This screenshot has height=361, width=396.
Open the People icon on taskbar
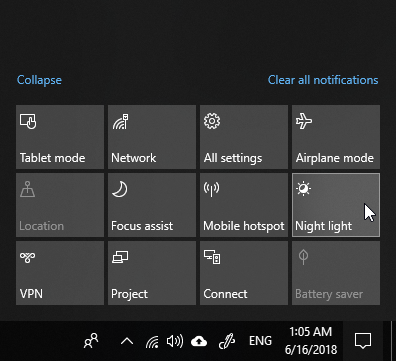[x=91, y=341]
